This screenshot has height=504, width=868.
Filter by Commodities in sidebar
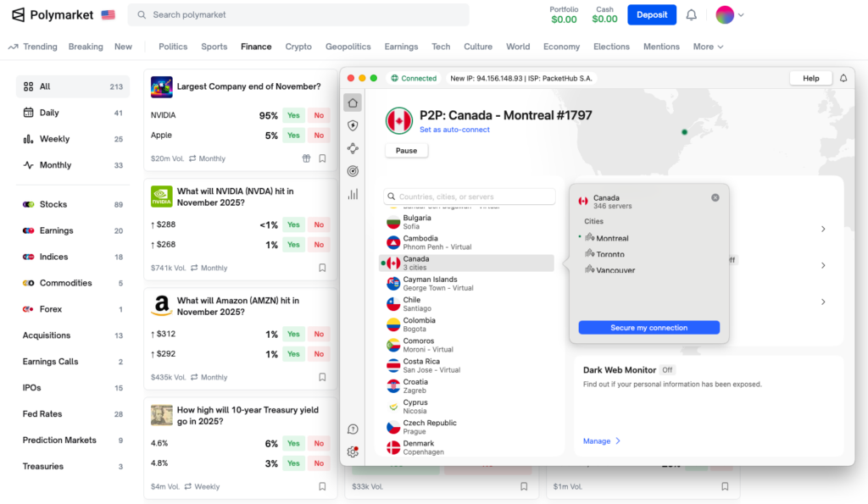click(x=73, y=283)
